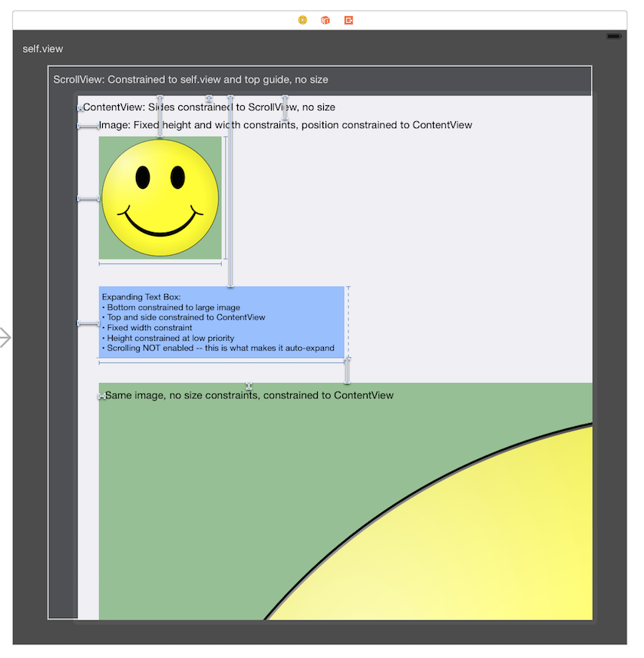This screenshot has height=658, width=644.
Task: Select the large cropped smiley image view
Action: point(345,501)
